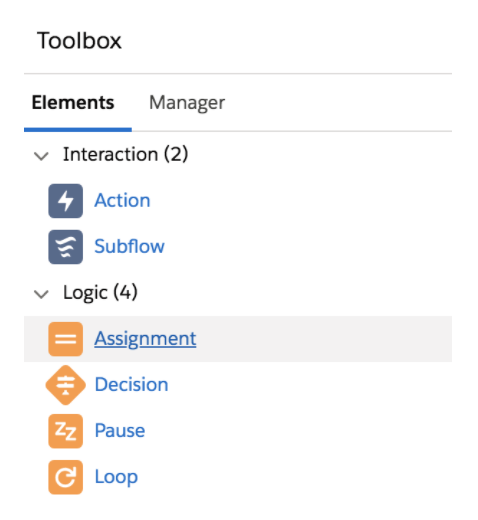Switch to the Manager tab

click(x=187, y=103)
